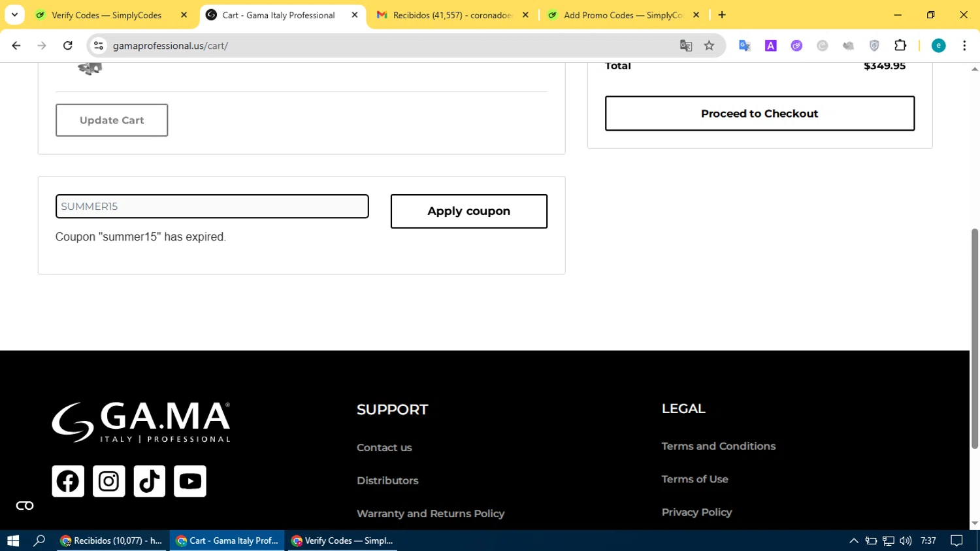Click the coupon expired message text

[140, 237]
